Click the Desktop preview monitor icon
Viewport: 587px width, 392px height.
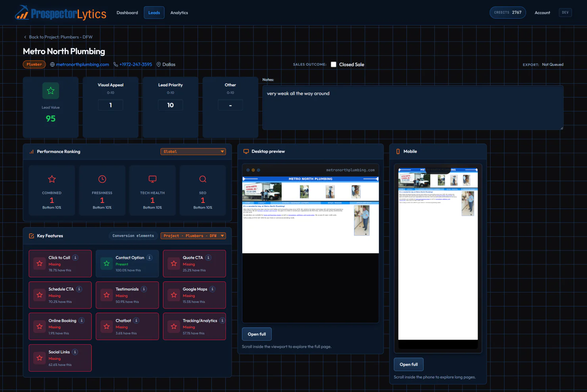246,151
